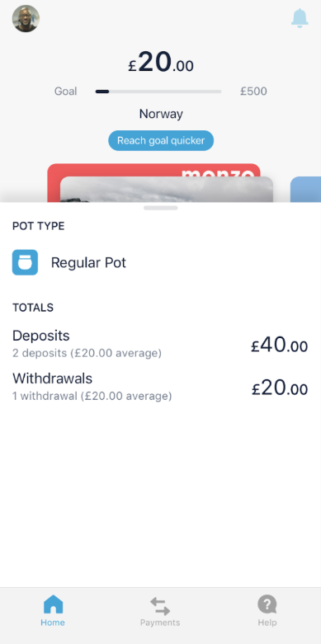This screenshot has height=644, width=321.
Task: Open the Norway pot card image
Action: [x=167, y=190]
